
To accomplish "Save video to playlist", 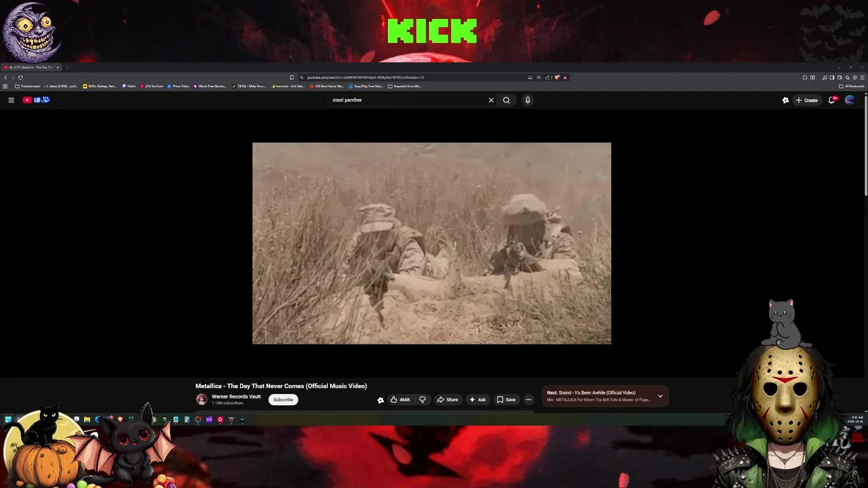I will coord(506,399).
